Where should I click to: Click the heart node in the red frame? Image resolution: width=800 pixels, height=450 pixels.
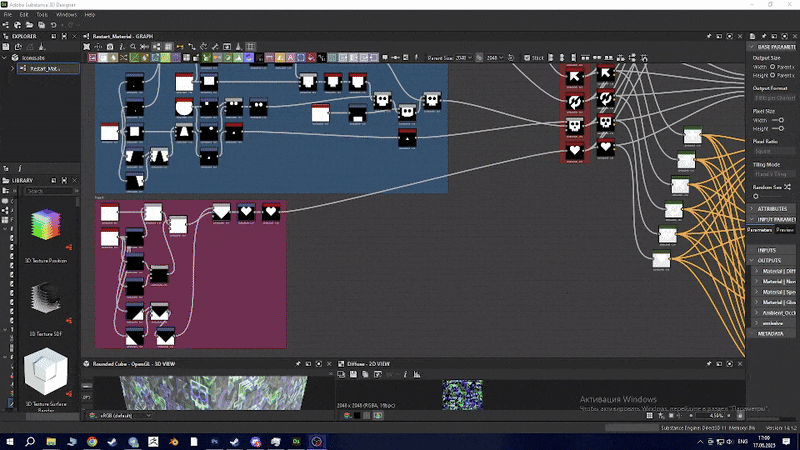(574, 151)
